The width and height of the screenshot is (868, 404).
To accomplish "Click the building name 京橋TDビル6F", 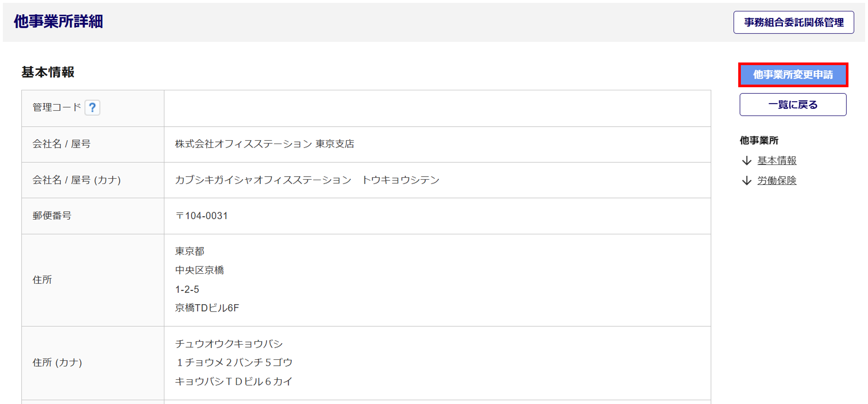I will 207,308.
